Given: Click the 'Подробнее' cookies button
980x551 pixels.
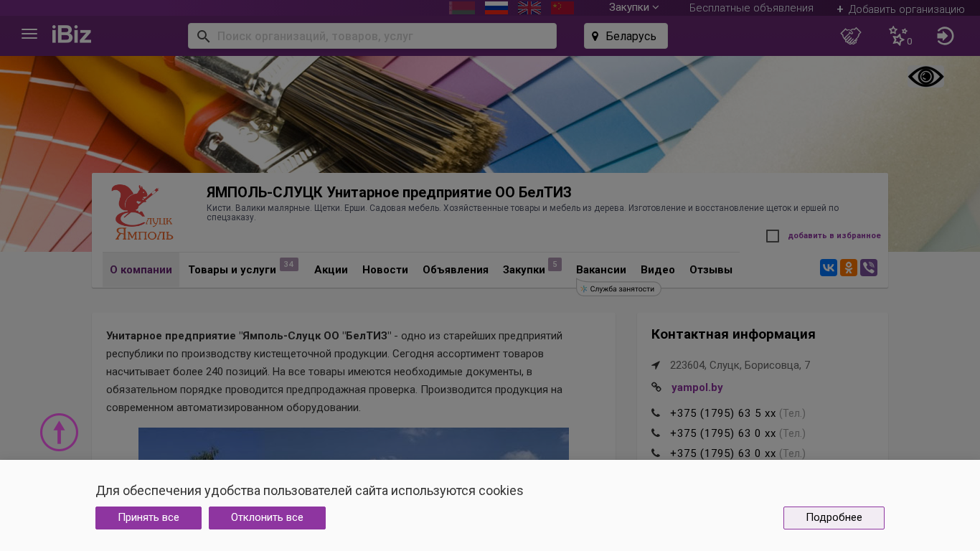Looking at the screenshot, I should point(834,518).
